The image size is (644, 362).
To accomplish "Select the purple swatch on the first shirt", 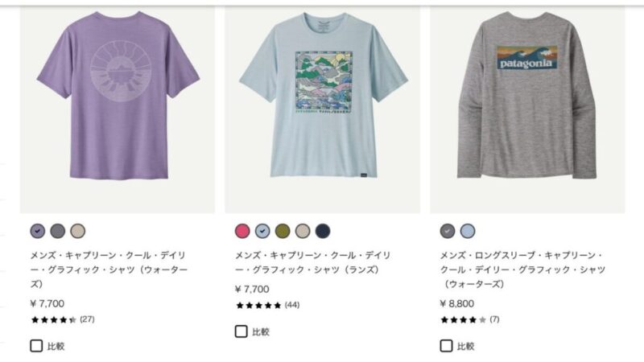I will pyautogui.click(x=38, y=231).
